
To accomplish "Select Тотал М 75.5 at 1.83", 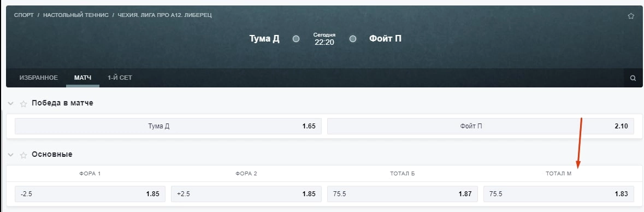I will (559, 194).
